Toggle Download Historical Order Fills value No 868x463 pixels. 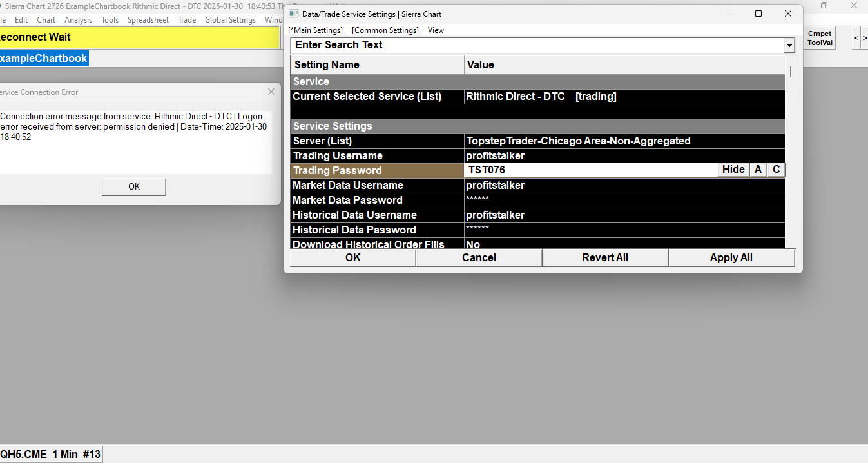[x=624, y=244]
